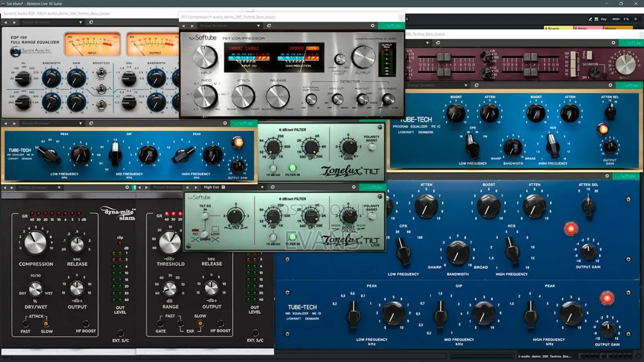
Task: Open settings gear in FET Compressor toolbar
Action: 373,25
